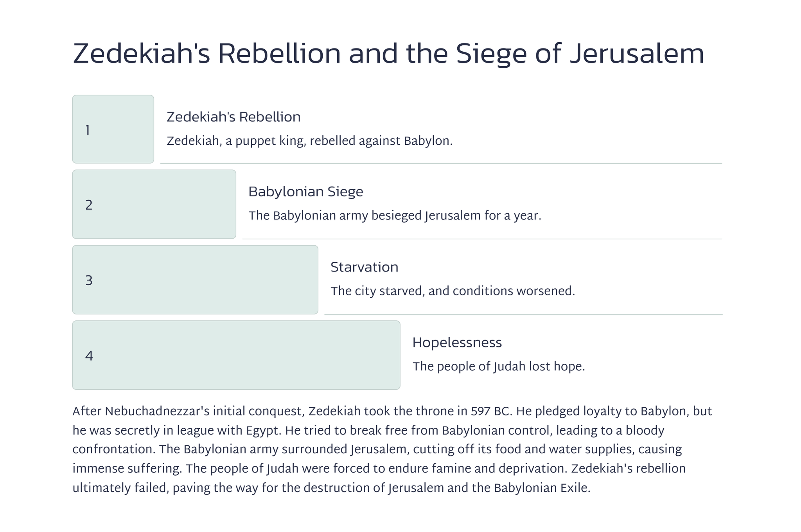Select "The people of Judah lost hope."
The width and height of the screenshot is (801, 532).
click(499, 367)
